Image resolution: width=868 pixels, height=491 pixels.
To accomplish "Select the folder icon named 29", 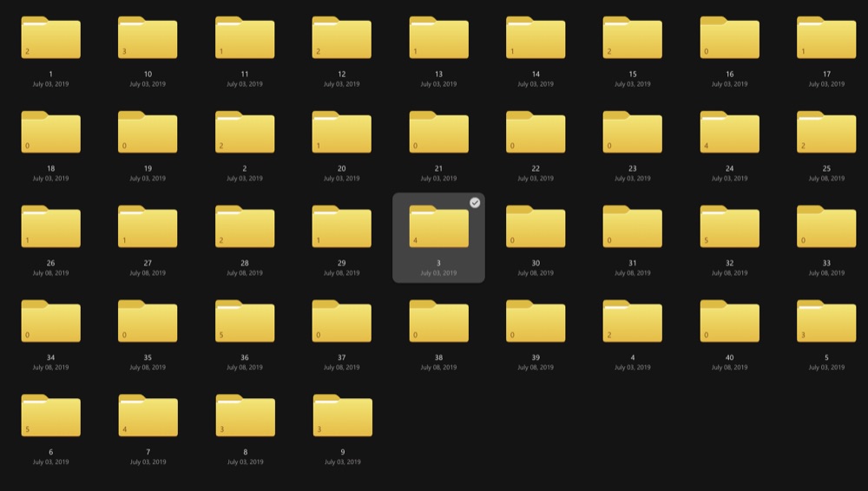I will (x=341, y=227).
